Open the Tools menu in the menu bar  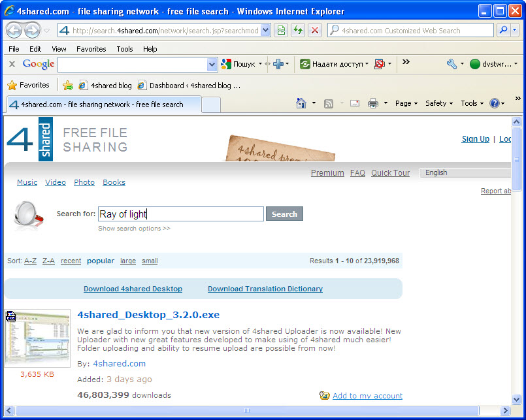125,49
